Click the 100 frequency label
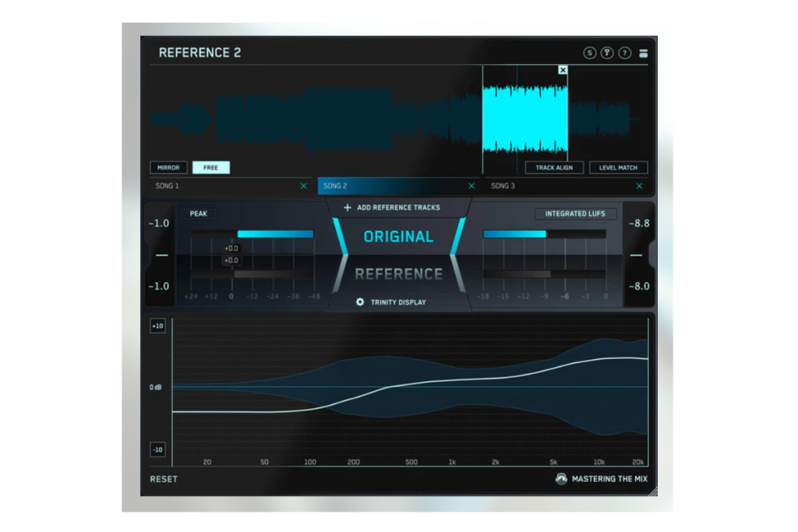Screen dimensions: 798x532 coord(310,462)
